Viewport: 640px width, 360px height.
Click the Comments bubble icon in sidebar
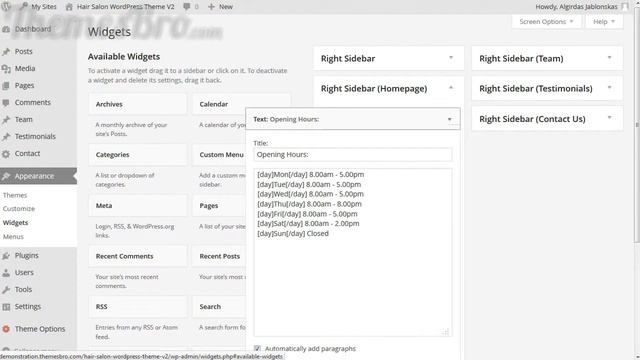click(x=6, y=103)
